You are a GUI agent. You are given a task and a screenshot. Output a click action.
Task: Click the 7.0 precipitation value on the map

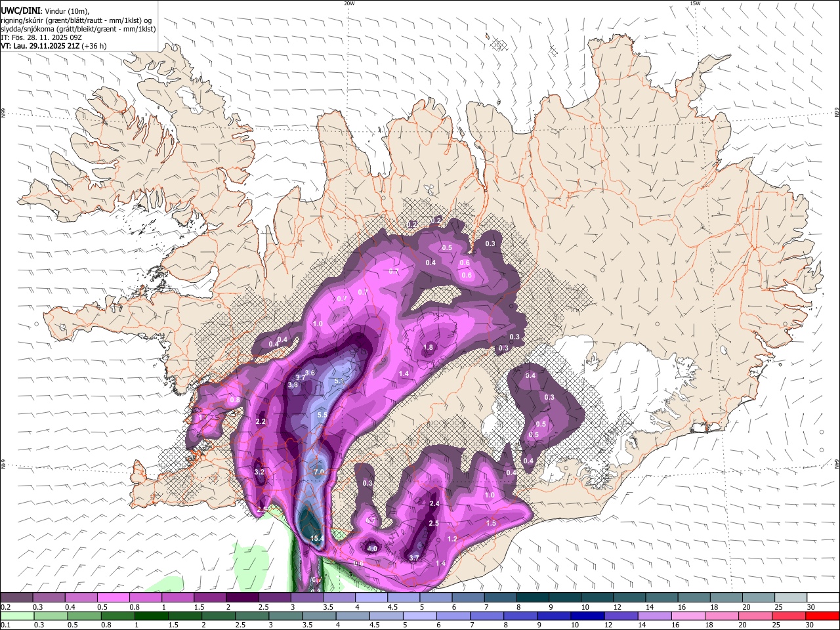point(320,472)
